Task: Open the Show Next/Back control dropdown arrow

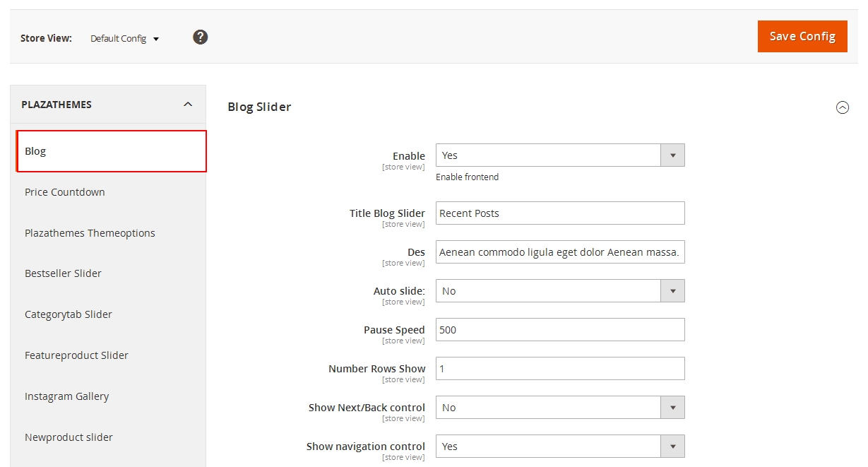Action: tap(674, 407)
